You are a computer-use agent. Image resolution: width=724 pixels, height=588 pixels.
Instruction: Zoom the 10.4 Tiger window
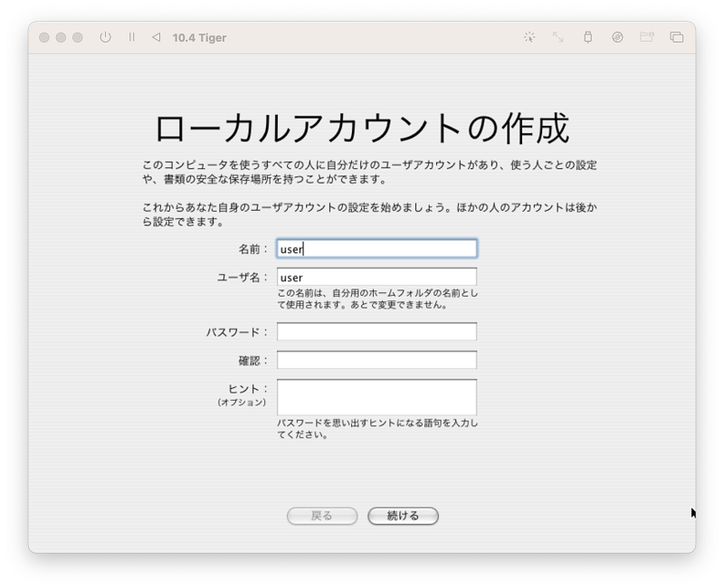[78, 37]
